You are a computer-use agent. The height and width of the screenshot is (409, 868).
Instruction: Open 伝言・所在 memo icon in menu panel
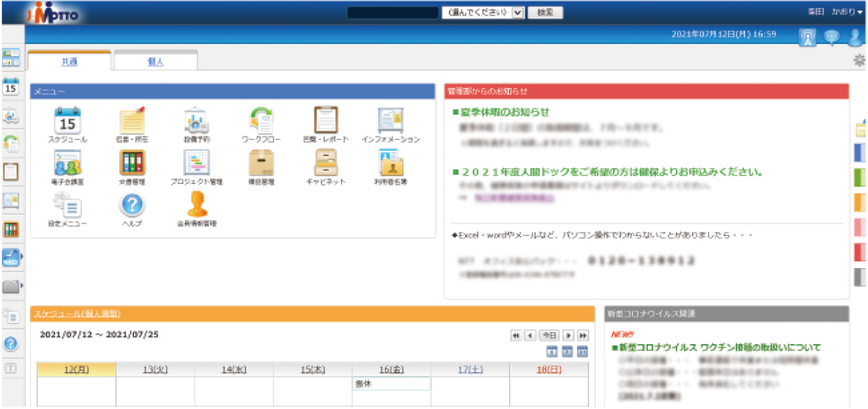131,120
